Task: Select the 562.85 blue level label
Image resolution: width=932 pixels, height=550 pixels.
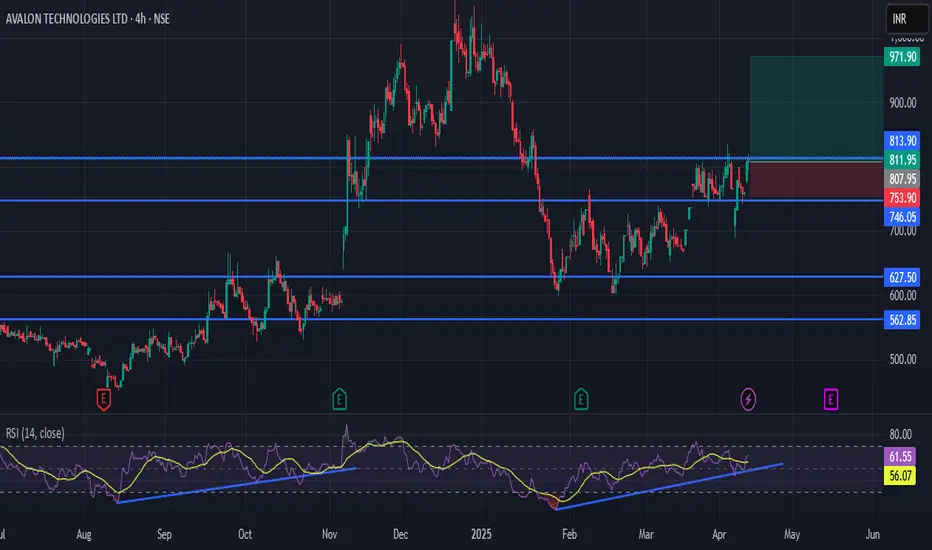Action: (x=902, y=320)
